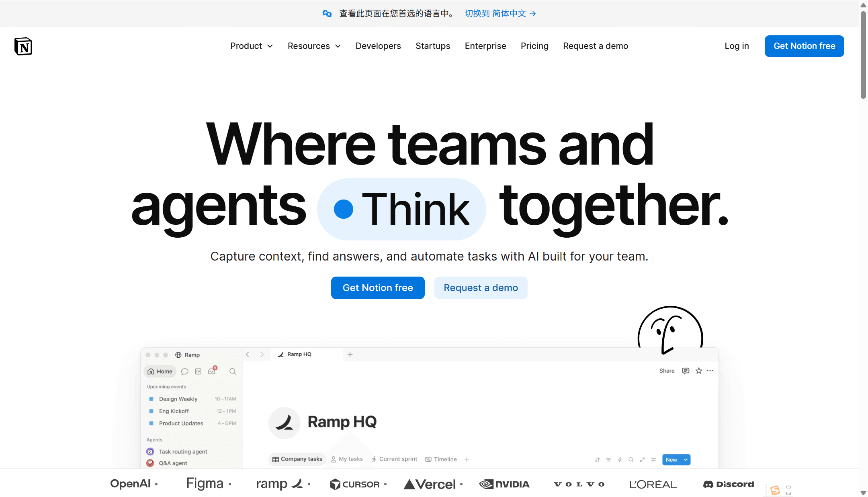
Task: Click the cartoon face illustration
Action: [670, 330]
